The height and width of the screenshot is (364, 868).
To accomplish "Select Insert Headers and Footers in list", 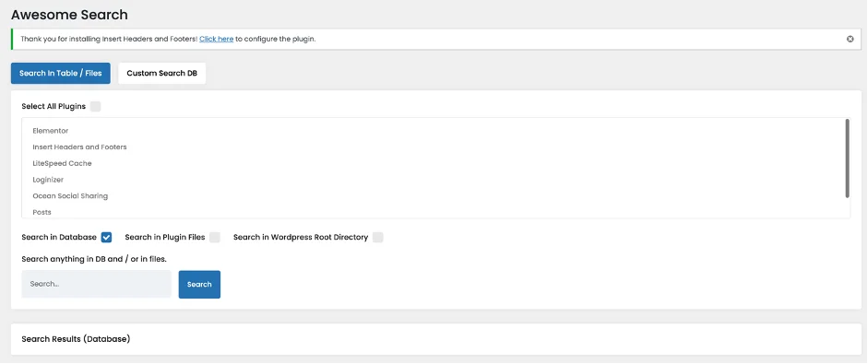I will coord(79,147).
